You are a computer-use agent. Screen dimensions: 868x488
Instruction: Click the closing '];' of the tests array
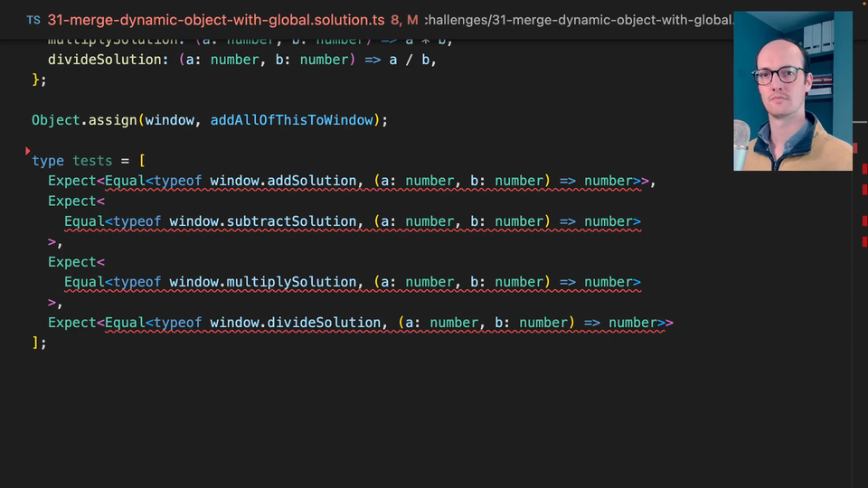[39, 343]
